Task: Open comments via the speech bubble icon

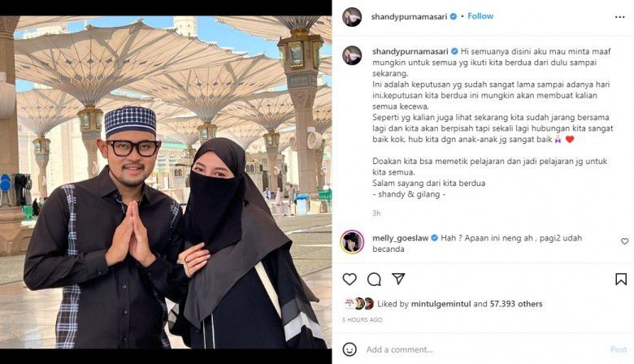Action: point(374,279)
